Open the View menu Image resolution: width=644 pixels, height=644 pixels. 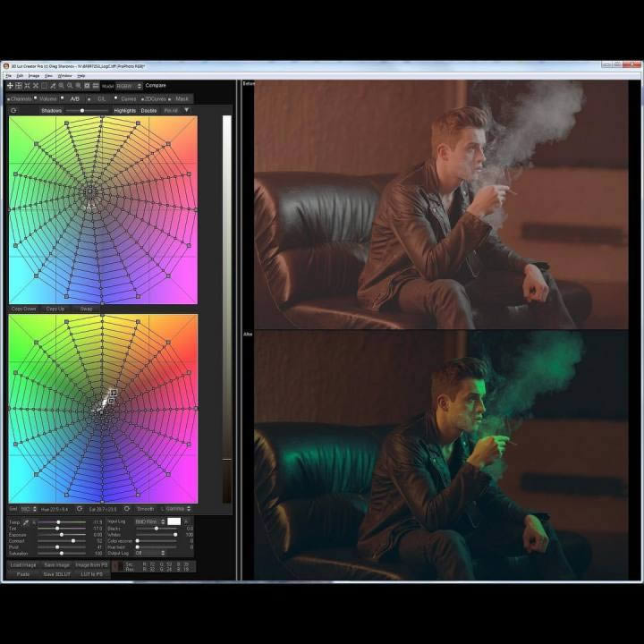pyautogui.click(x=48, y=76)
